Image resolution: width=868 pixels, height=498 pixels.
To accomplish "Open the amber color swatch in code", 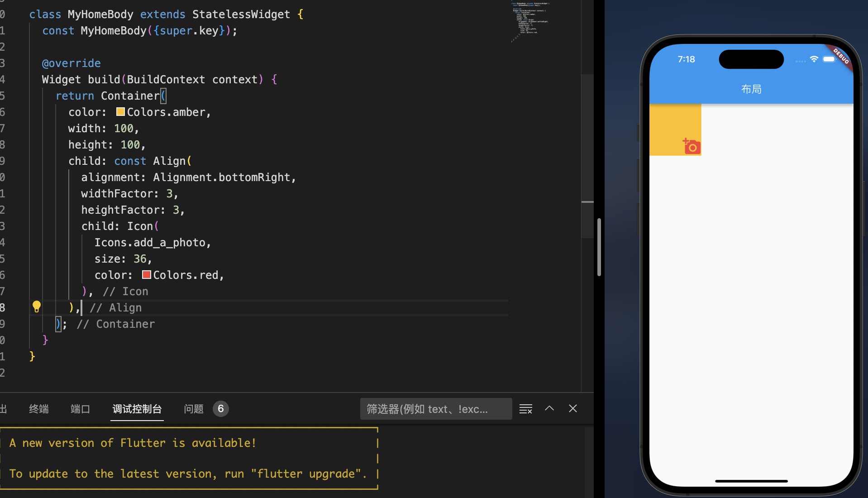I will click(120, 112).
